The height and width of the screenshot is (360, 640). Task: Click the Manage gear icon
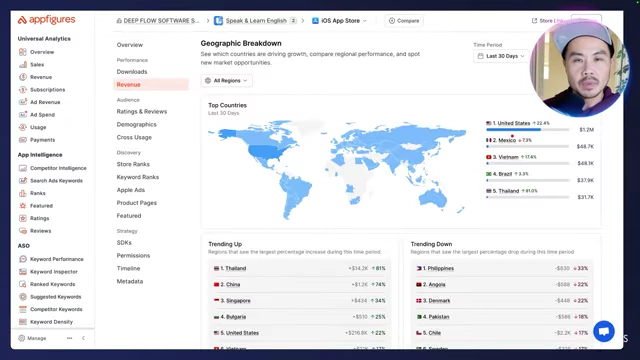(x=22, y=338)
